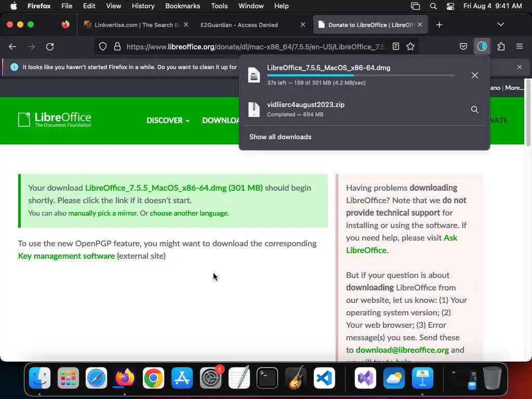Click the download progress bar

coord(361,75)
